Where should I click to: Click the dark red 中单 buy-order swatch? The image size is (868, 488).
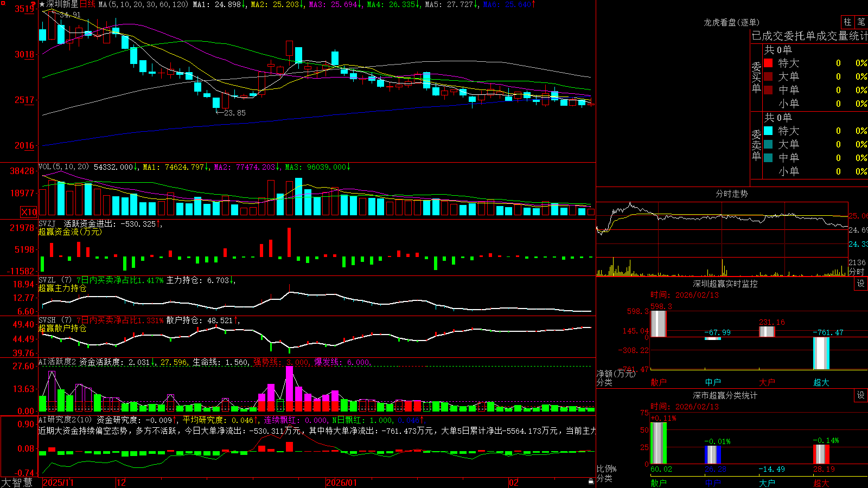pyautogui.click(x=768, y=90)
